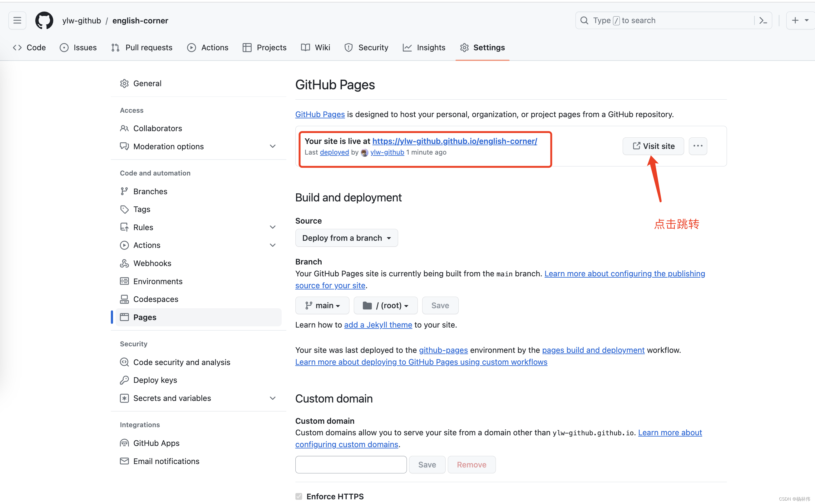
Task: Open the Issues tab
Action: [78, 47]
